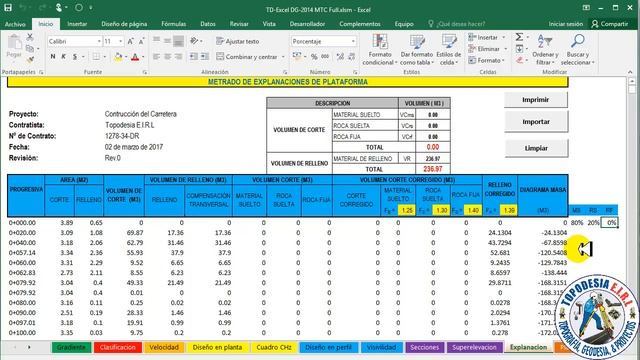The width and height of the screenshot is (640, 360).
Task: Copy the selection using the Copiar icon
Action: click(30, 49)
